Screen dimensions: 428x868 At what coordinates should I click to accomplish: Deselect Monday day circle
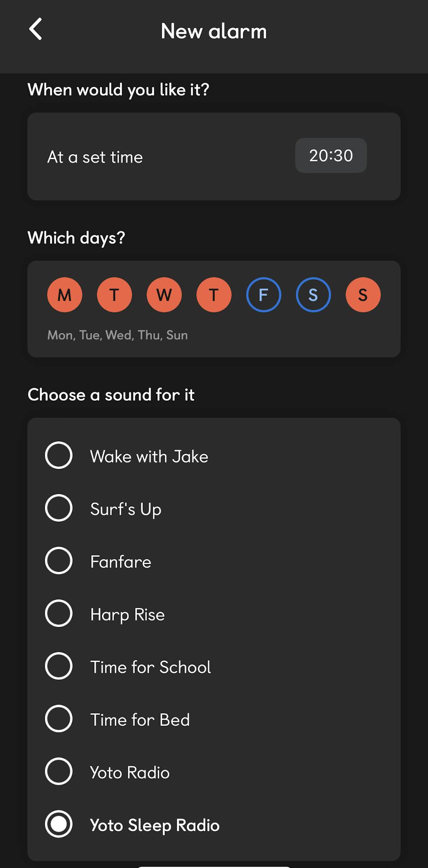point(65,294)
